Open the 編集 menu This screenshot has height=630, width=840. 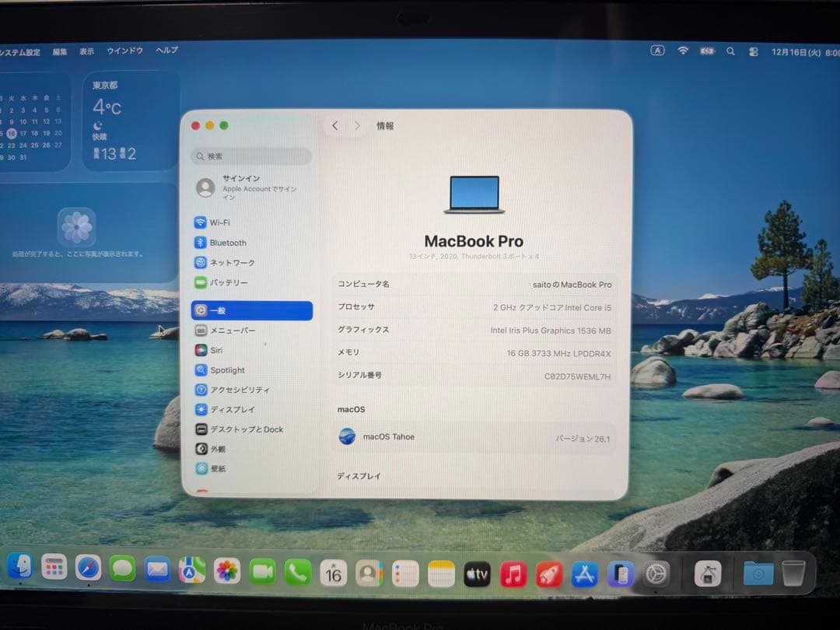(x=59, y=50)
